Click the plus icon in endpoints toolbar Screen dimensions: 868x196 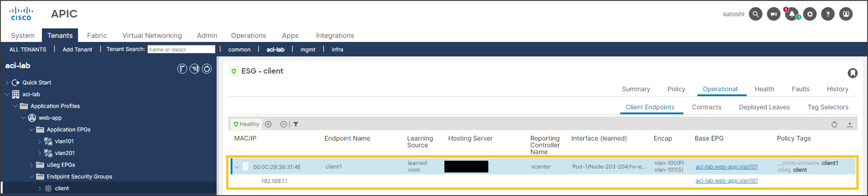pos(268,124)
